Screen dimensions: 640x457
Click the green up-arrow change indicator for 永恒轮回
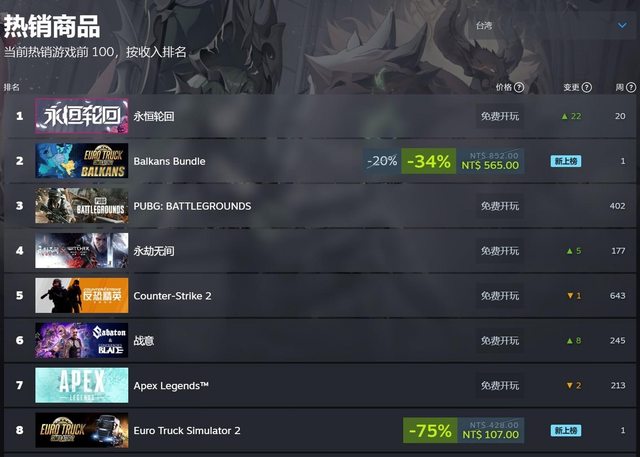point(571,116)
